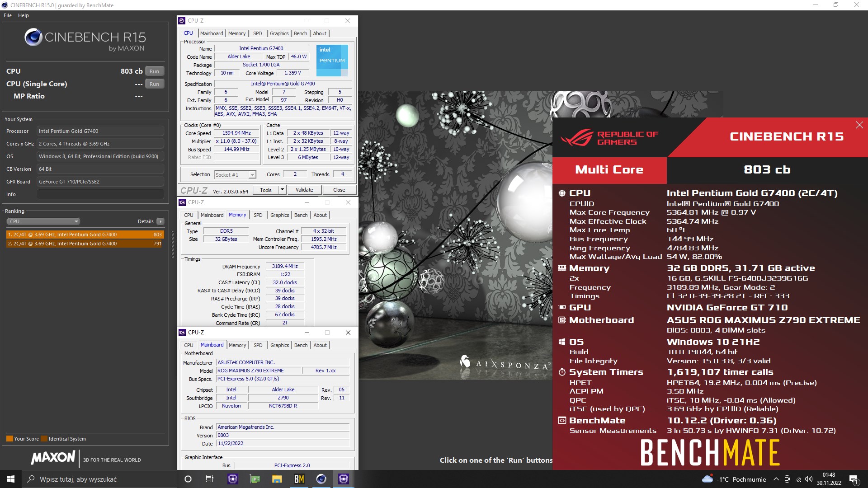The height and width of the screenshot is (488, 868).
Task: Switch to SPD tab in top CPU-Z window
Action: click(257, 33)
